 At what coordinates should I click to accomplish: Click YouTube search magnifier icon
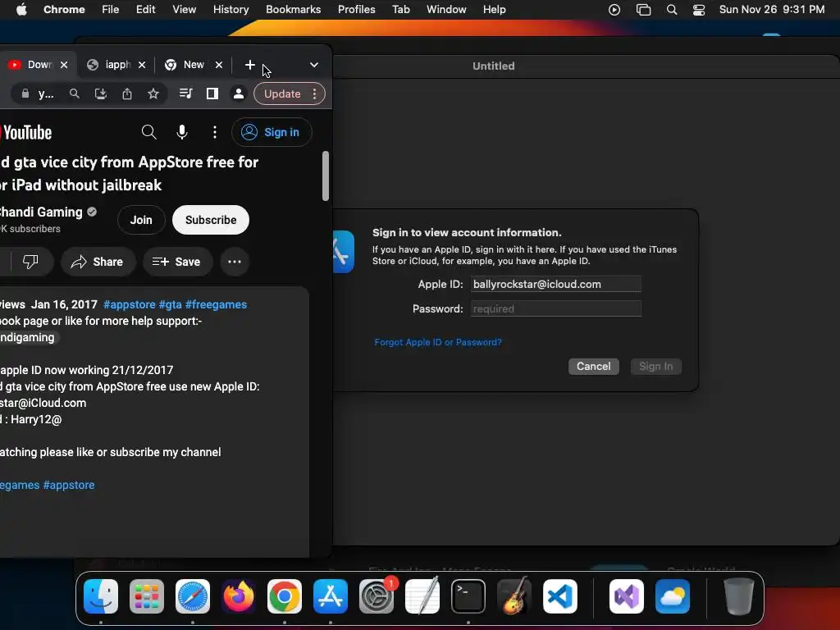pos(149,132)
